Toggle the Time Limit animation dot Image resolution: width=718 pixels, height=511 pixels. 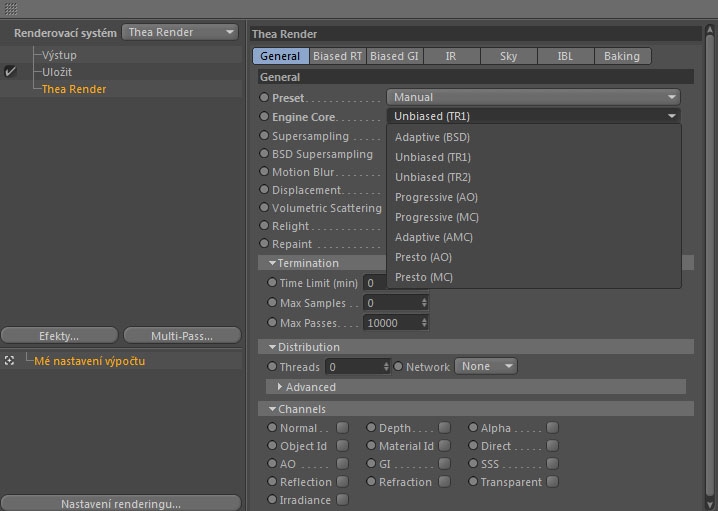click(x=272, y=283)
